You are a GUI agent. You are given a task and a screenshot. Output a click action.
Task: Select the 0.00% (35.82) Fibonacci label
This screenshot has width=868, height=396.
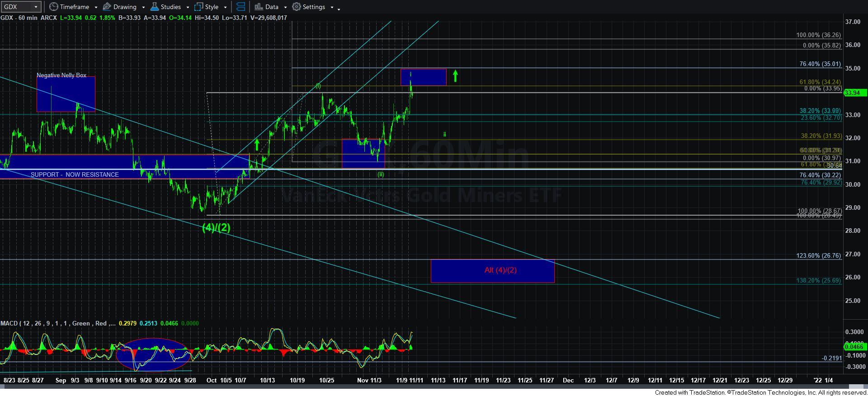click(x=822, y=45)
